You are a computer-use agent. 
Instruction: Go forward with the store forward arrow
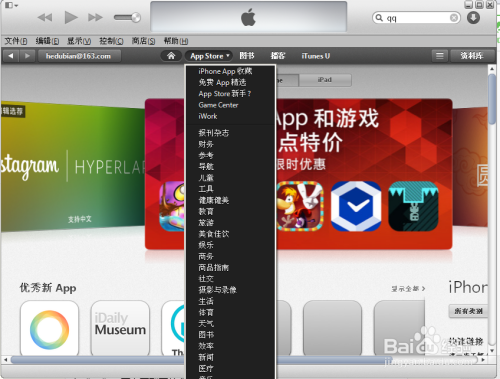(x=27, y=56)
